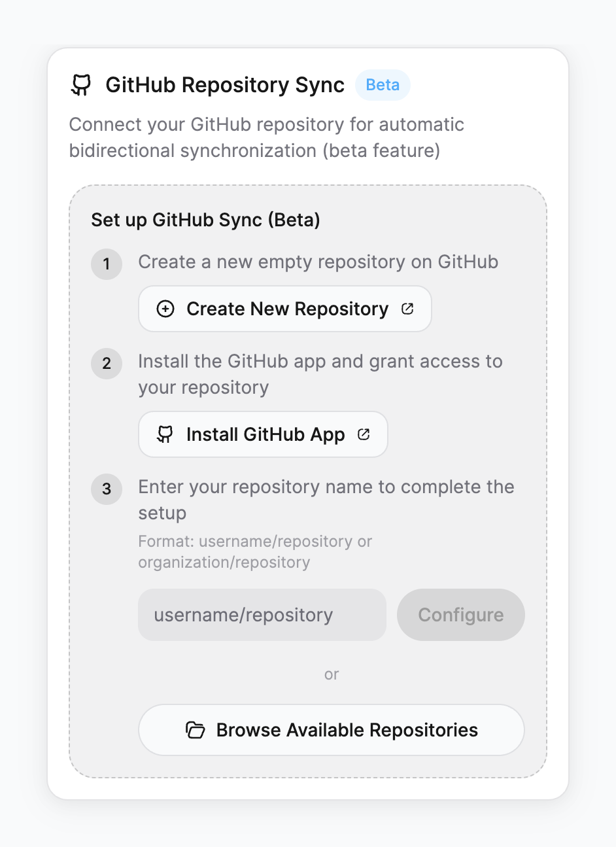The image size is (616, 847).
Task: Click the blue Beta badge
Action: click(383, 84)
